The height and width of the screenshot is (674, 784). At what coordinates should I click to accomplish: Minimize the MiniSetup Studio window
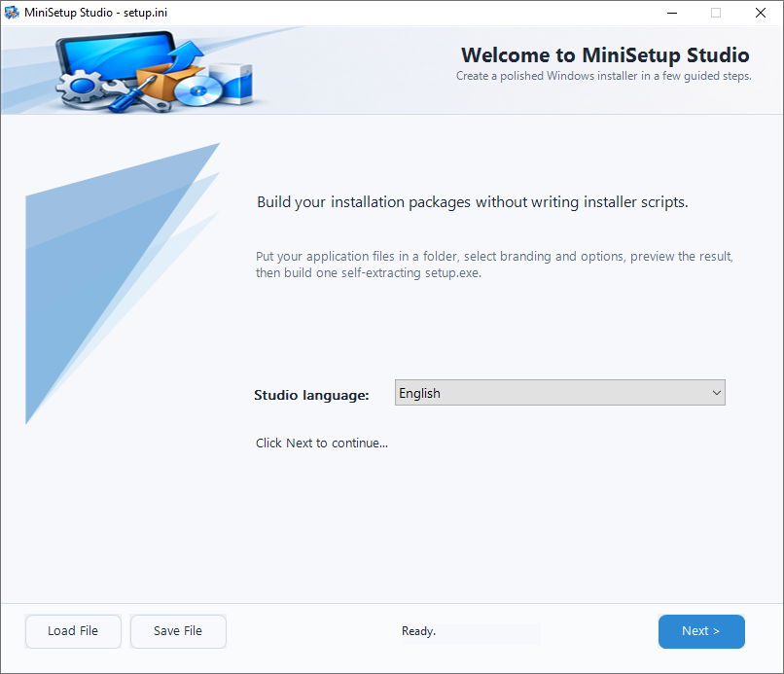coord(672,13)
